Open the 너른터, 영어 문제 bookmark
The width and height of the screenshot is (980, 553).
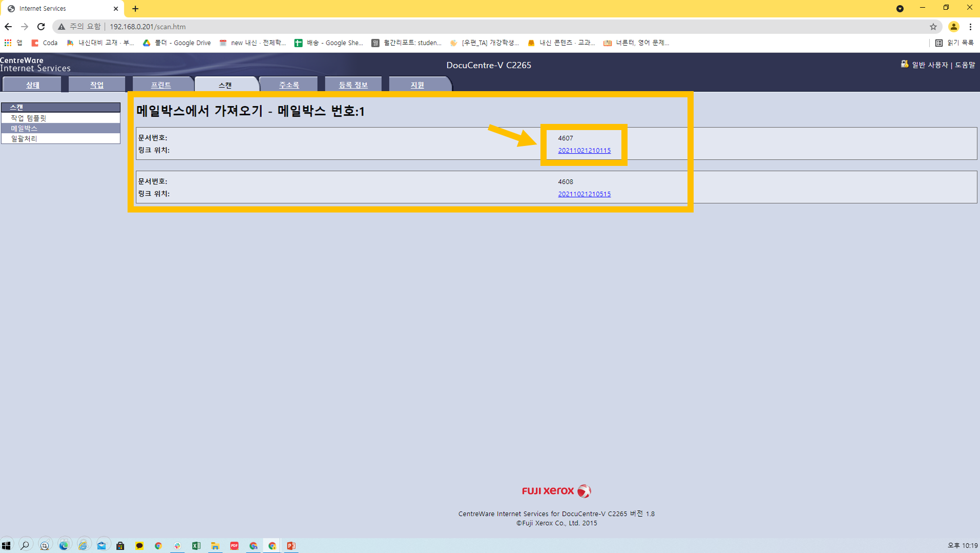(636, 43)
